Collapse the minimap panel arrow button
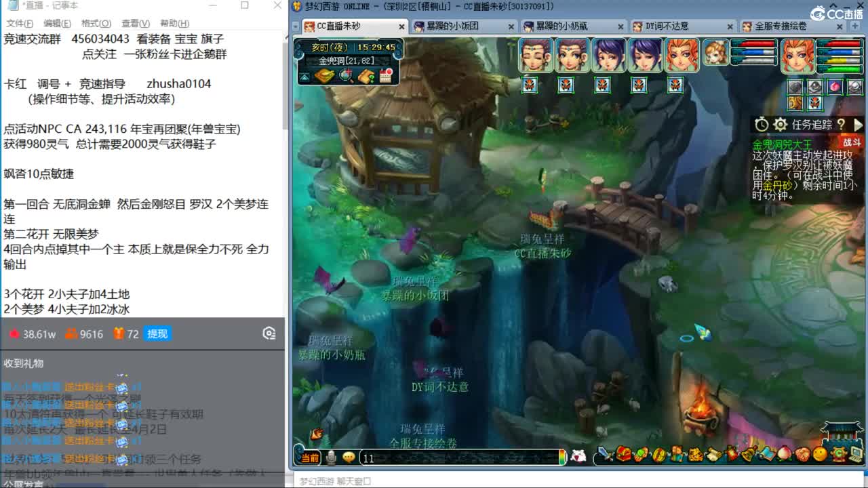The height and width of the screenshot is (488, 868). 305,77
